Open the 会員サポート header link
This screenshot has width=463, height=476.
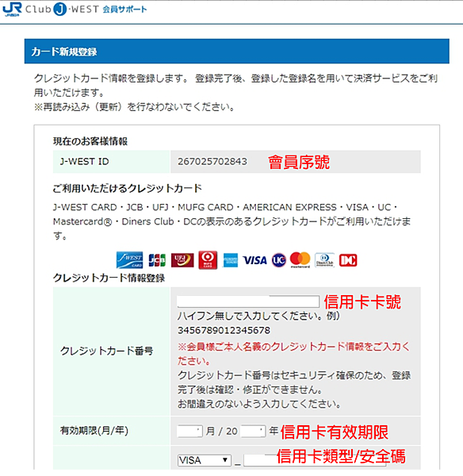(124, 9)
